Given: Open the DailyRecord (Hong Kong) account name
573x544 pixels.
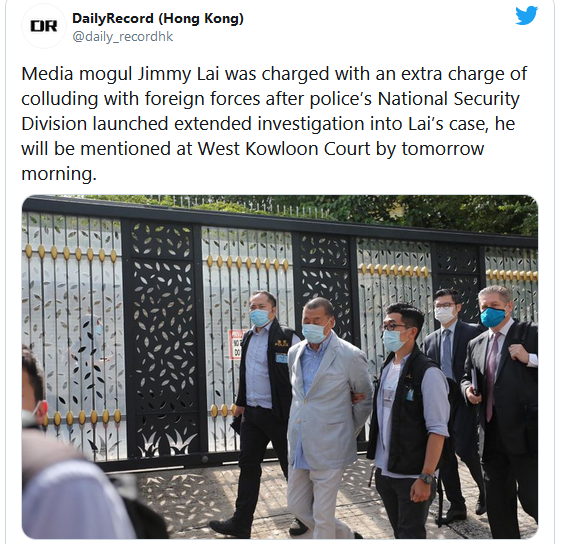Looking at the screenshot, I should 158,18.
